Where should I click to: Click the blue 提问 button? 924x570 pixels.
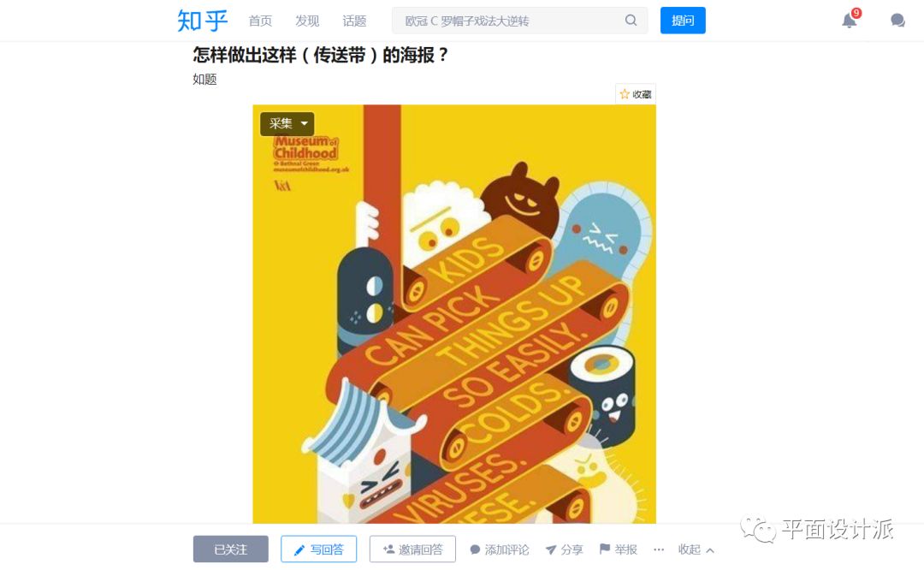(x=683, y=21)
